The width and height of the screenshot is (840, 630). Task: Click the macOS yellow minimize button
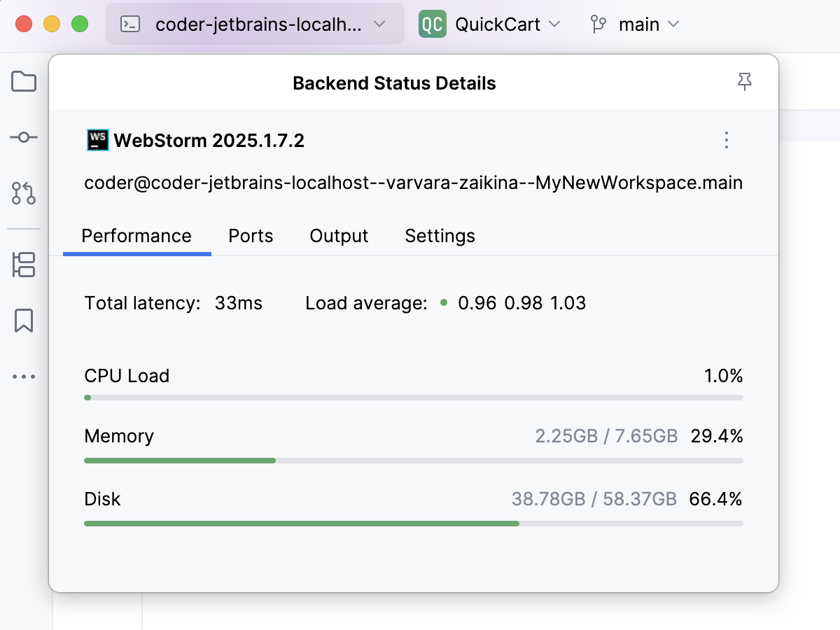(x=52, y=24)
